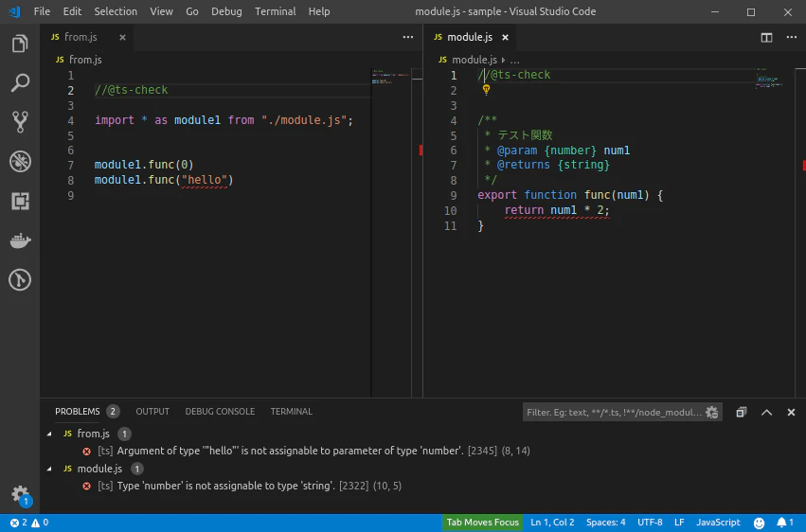Click from.js in the left breadcrumb
The image size is (806, 532).
click(85, 60)
